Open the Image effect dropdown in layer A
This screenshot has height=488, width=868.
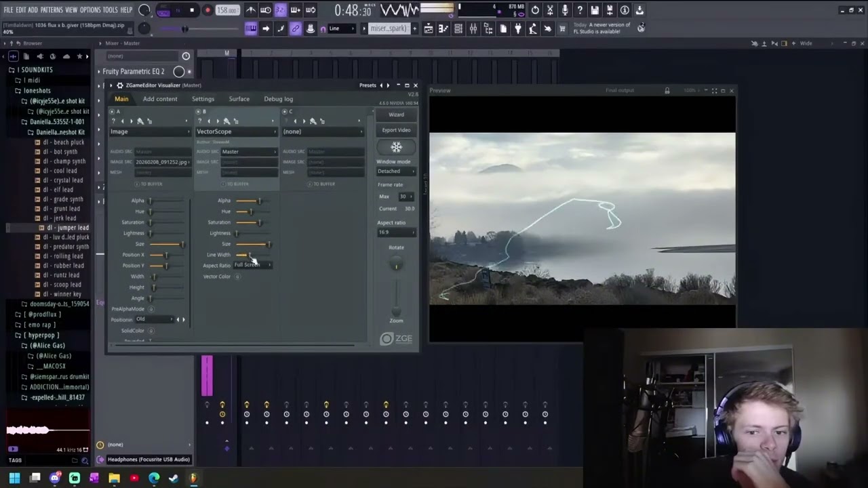(151, 131)
